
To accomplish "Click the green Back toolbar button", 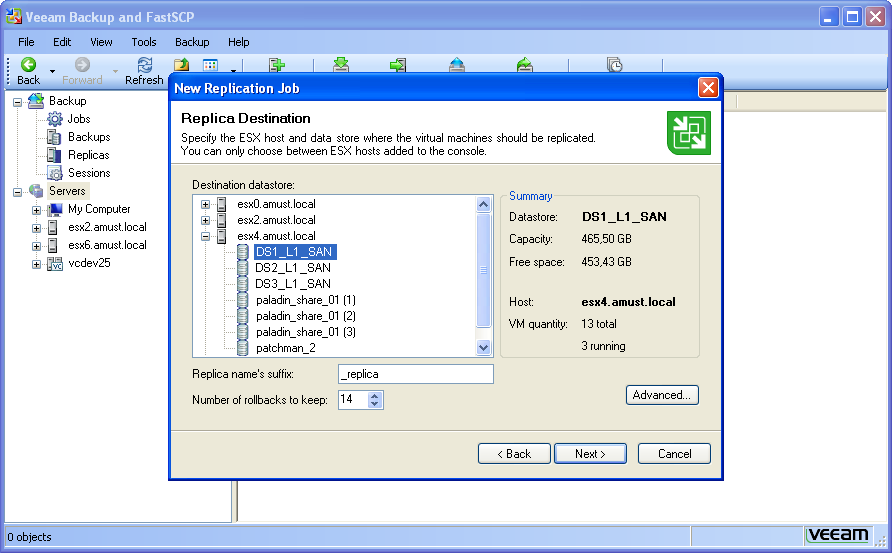I will pos(28,71).
